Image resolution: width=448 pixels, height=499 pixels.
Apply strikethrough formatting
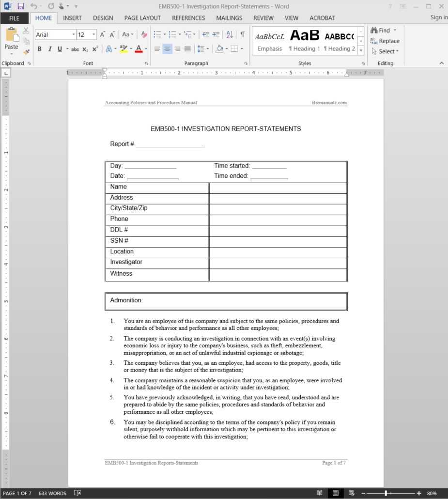[x=75, y=49]
